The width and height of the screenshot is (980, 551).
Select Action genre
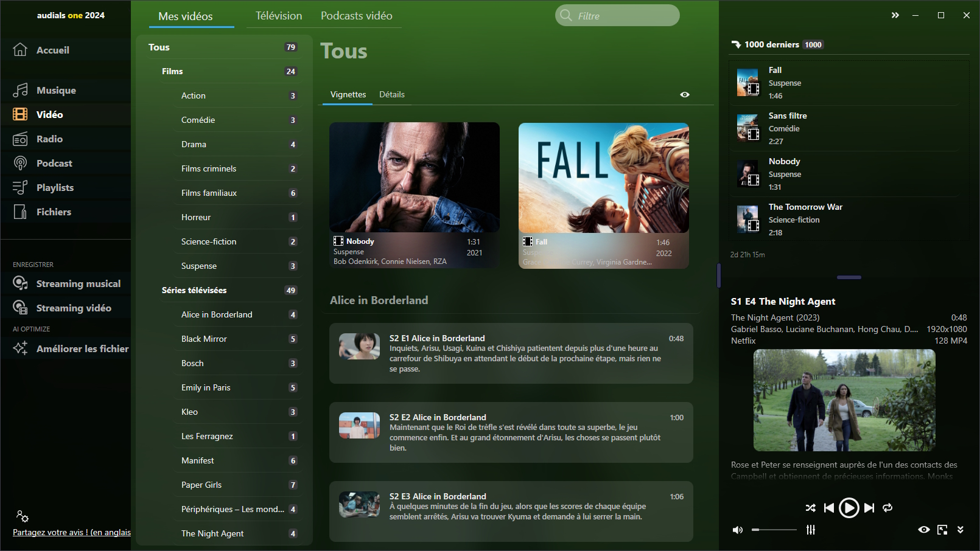239,95
